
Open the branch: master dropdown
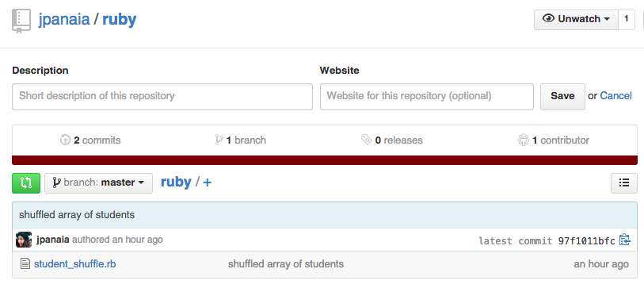98,183
